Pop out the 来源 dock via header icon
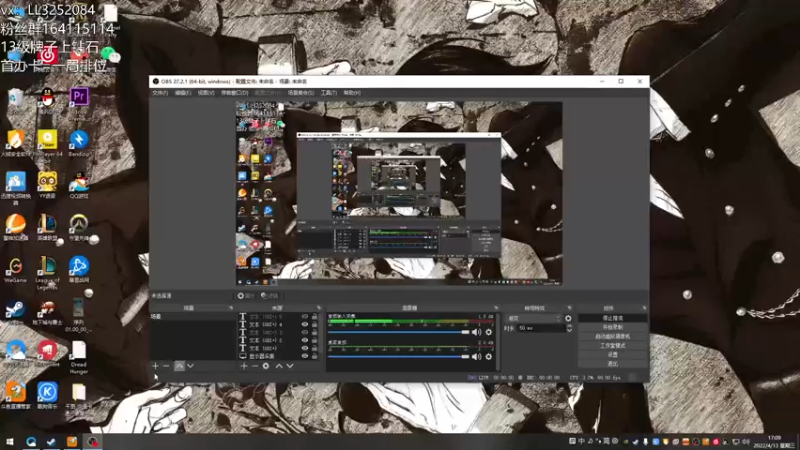Viewport: 800px width, 450px height. (x=319, y=308)
